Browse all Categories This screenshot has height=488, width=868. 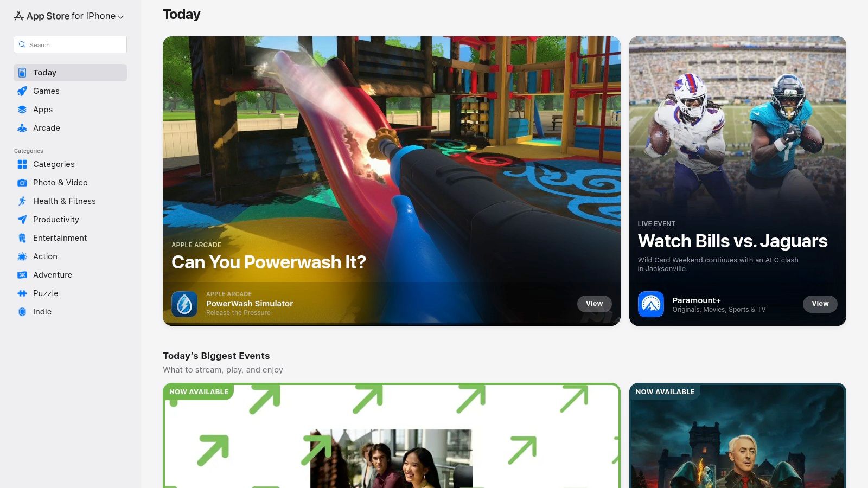[x=70, y=164]
